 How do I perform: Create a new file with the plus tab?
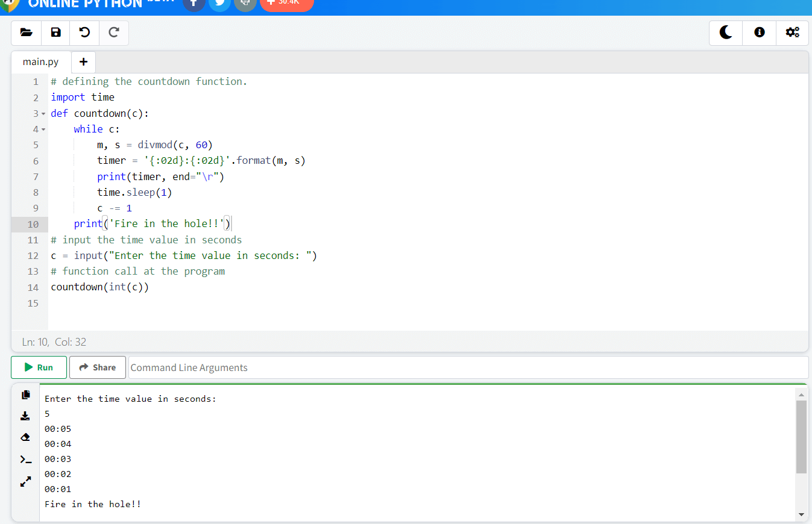coord(83,61)
